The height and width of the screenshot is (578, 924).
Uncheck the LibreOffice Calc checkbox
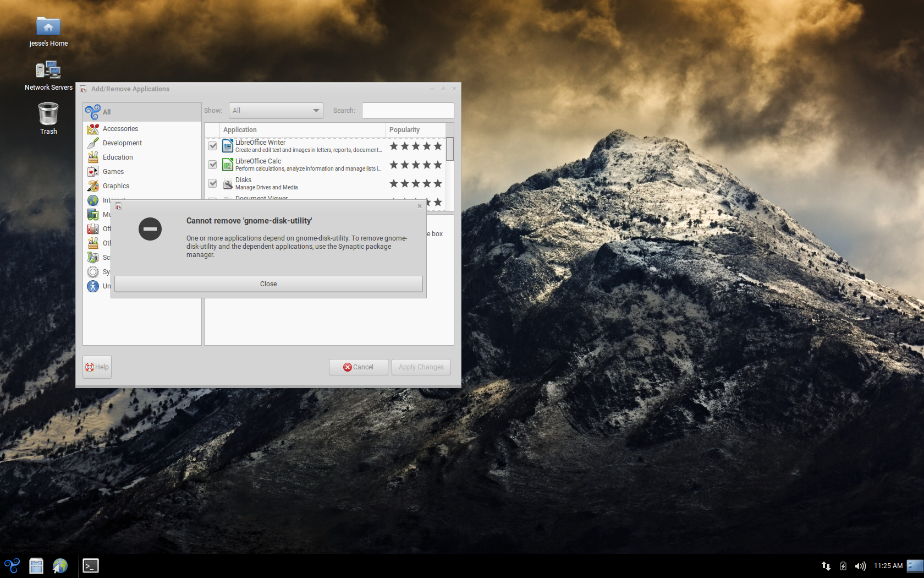pyautogui.click(x=213, y=165)
